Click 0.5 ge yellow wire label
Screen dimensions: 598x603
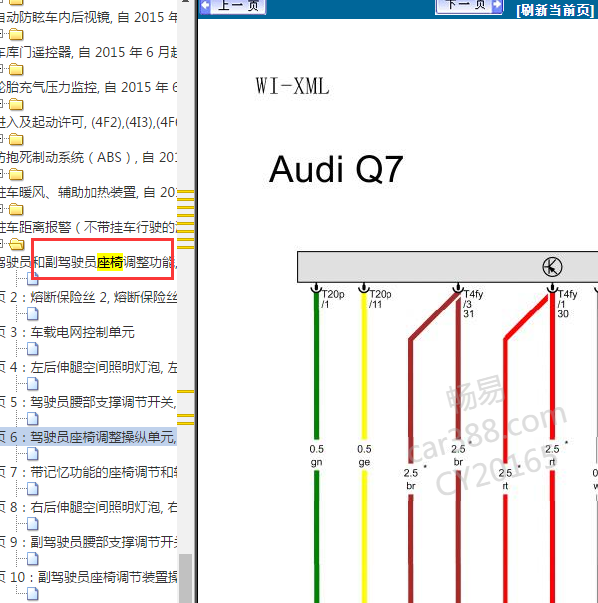(x=364, y=456)
